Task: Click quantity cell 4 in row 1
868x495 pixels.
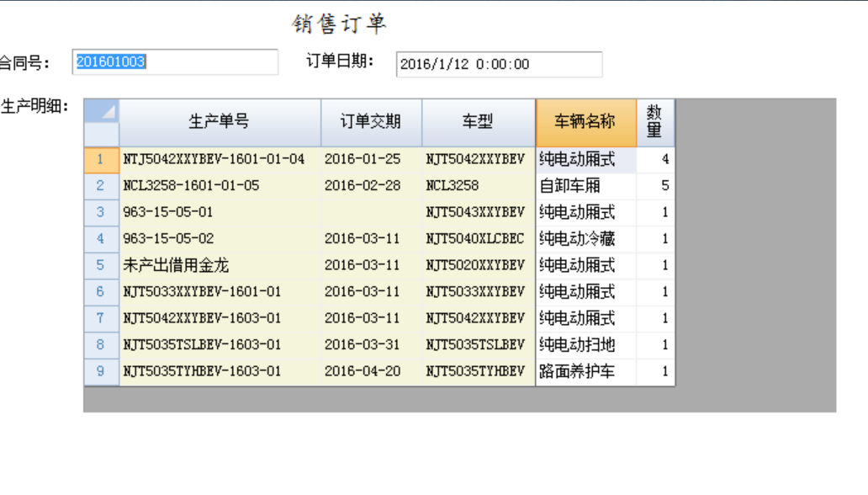Action: pyautogui.click(x=656, y=160)
